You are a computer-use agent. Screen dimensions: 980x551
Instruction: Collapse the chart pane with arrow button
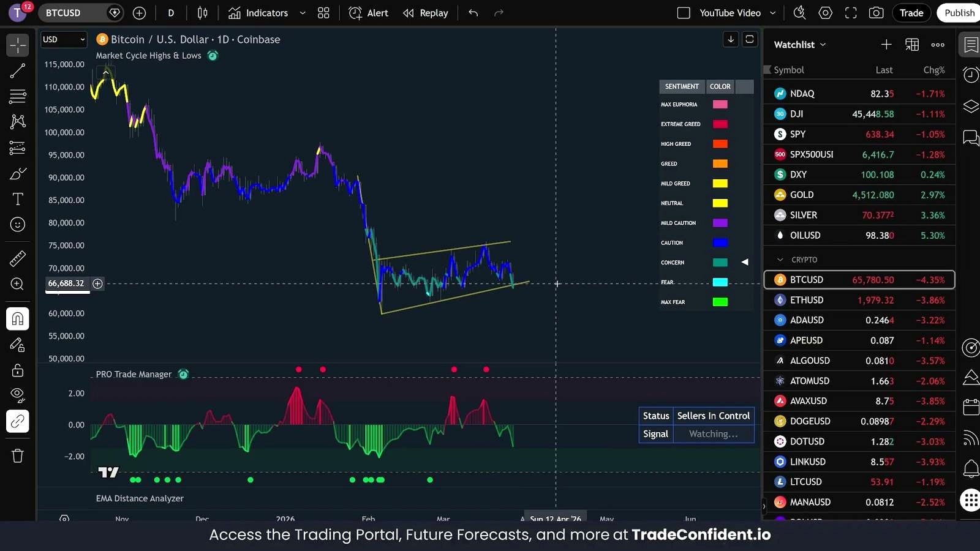pos(731,40)
